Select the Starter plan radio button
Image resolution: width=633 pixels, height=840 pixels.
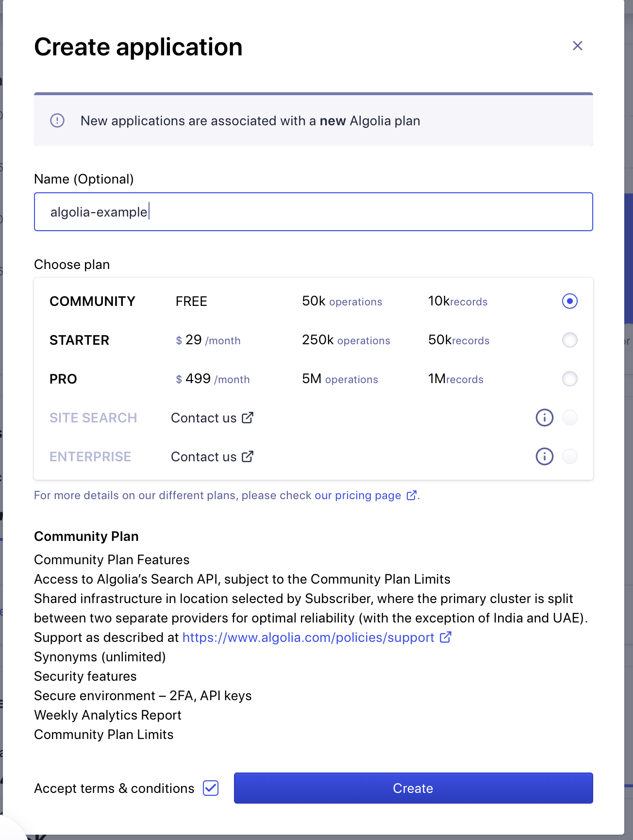(569, 340)
